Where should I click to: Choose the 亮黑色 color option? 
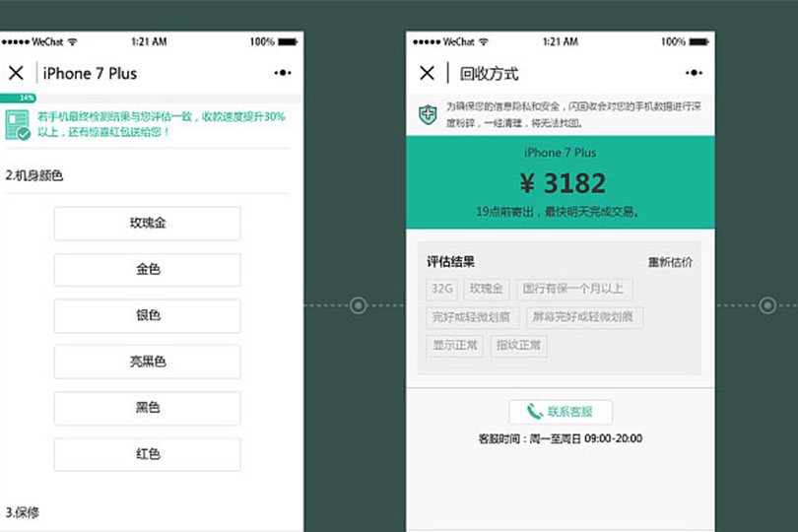tap(147, 362)
